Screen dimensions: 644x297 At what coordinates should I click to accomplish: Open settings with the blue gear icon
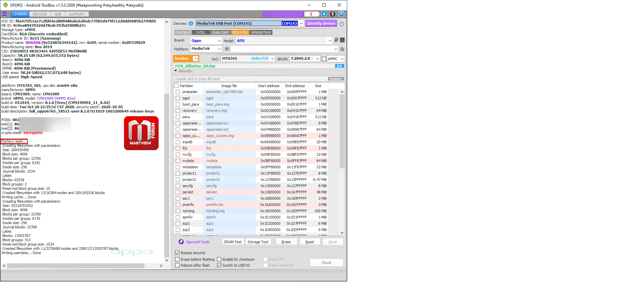(x=341, y=14)
